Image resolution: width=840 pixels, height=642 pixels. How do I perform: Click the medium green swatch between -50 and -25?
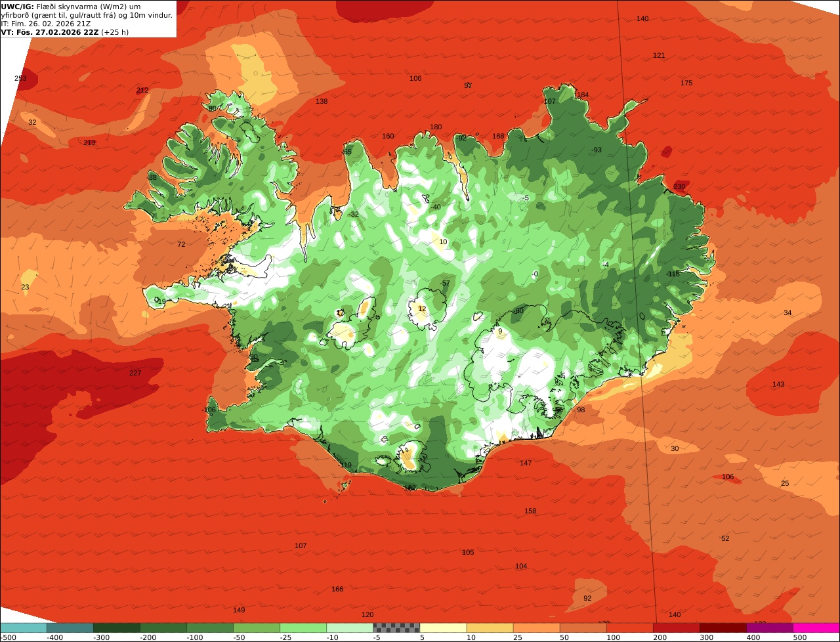pyautogui.click(x=257, y=628)
